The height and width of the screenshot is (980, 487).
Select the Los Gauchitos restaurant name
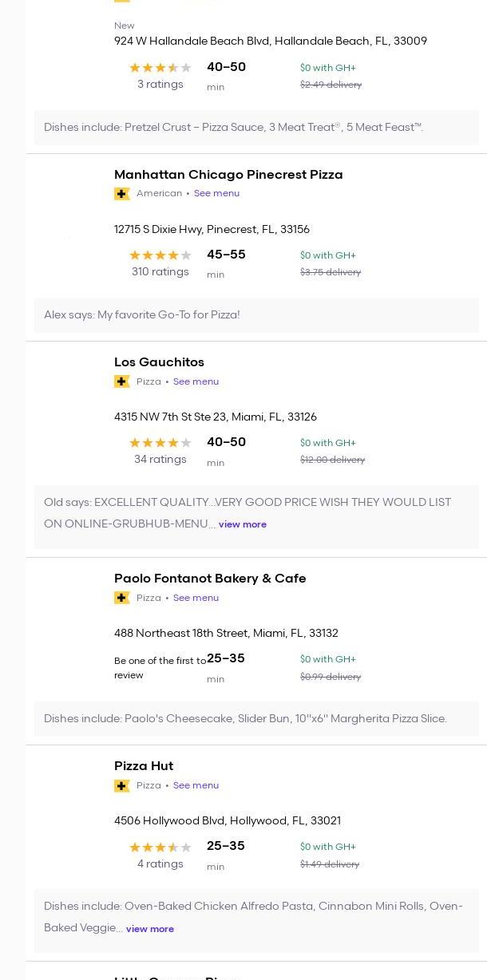(159, 362)
